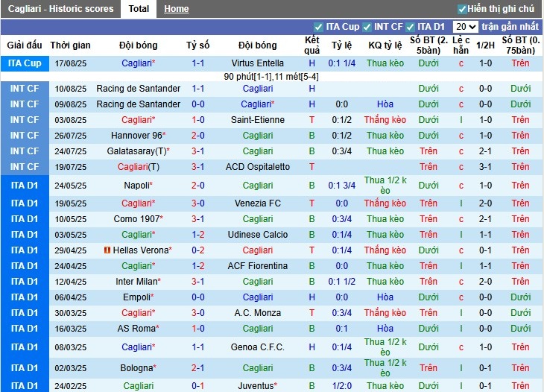
Task: Click the Saint-Etienne team name
Action: pyautogui.click(x=258, y=120)
